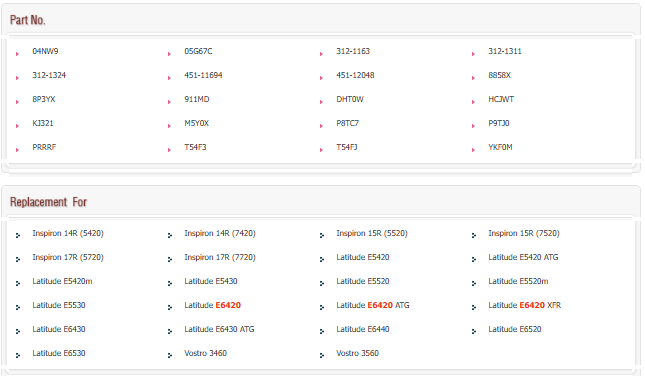The width and height of the screenshot is (645, 376).
Task: Click dark arrow bullet beside Vostro 3460
Action: [170, 355]
